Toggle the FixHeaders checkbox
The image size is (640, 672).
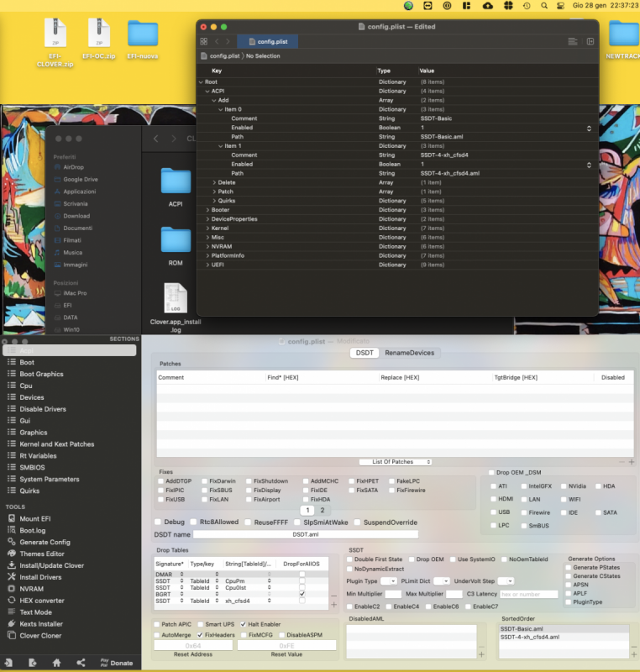tap(200, 635)
